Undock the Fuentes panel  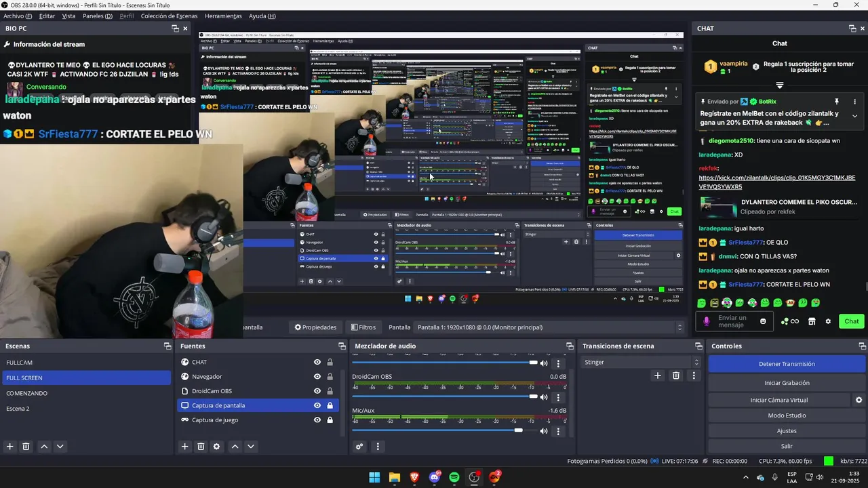coord(342,346)
